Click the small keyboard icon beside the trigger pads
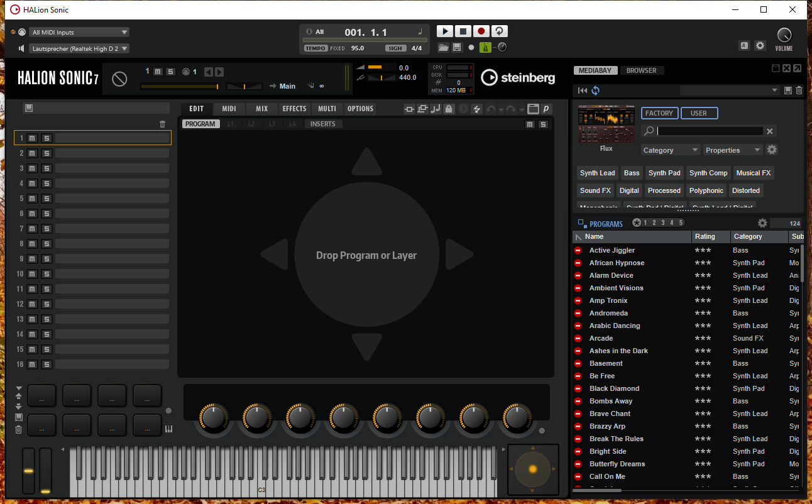The image size is (812, 504). click(x=168, y=429)
